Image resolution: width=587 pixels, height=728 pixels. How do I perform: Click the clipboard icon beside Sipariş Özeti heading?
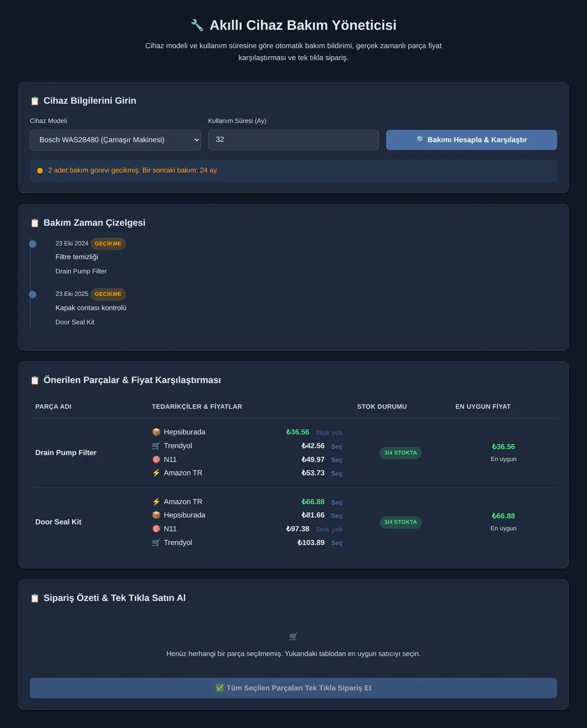pyautogui.click(x=35, y=598)
